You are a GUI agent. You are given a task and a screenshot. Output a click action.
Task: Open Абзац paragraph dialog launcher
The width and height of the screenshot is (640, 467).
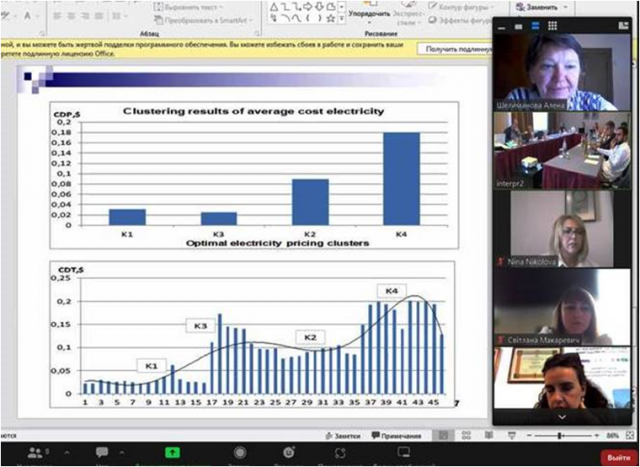click(257, 33)
